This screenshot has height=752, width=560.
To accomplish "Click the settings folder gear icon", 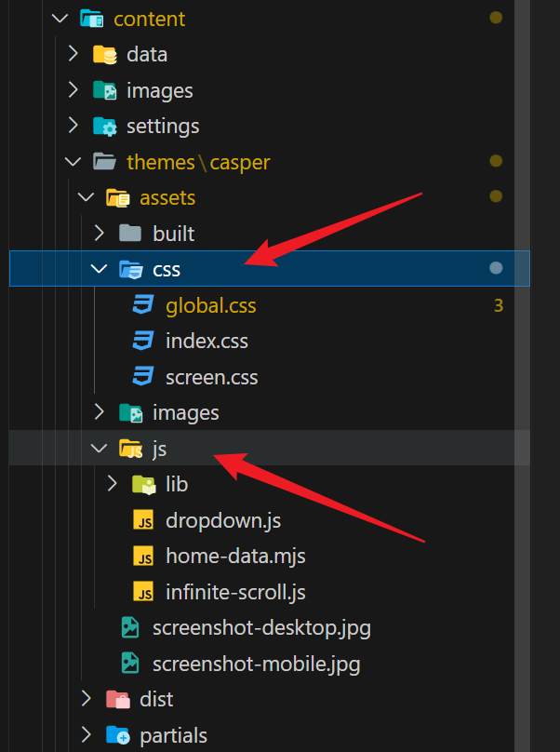I will click(x=104, y=127).
